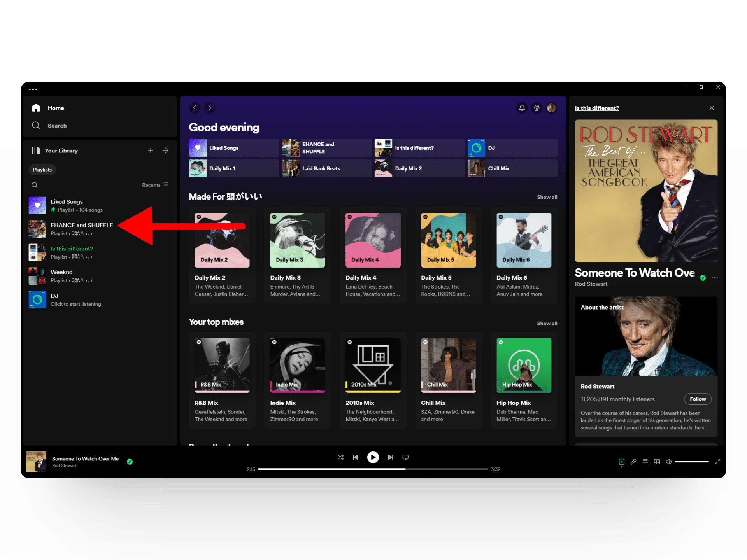Toggle the Now Playing view button
Screen dimensions: 747x560
coord(621,462)
